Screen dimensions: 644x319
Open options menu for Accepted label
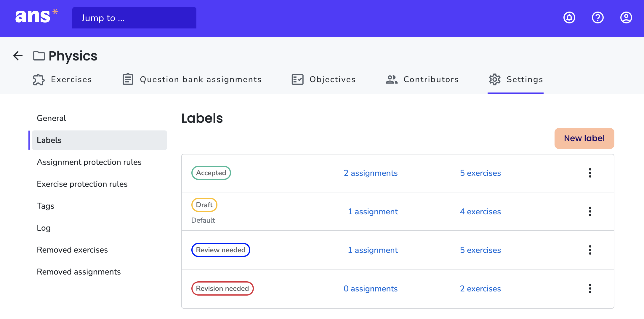(590, 173)
